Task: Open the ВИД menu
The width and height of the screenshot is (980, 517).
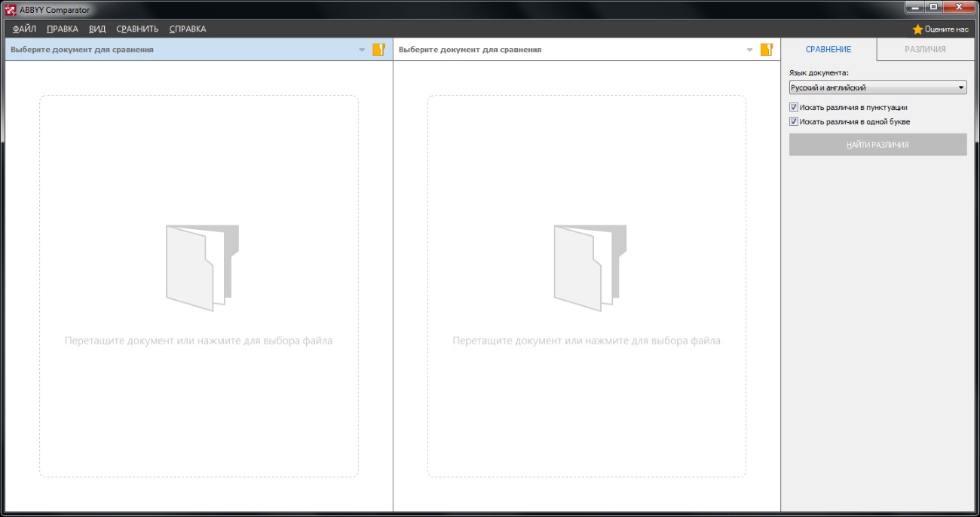Action: 97,29
